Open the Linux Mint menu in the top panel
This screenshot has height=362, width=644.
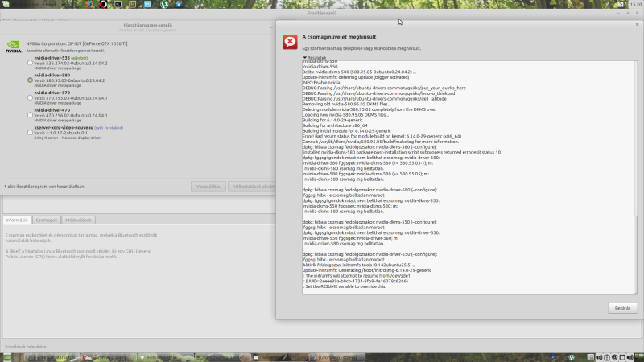click(6, 4)
